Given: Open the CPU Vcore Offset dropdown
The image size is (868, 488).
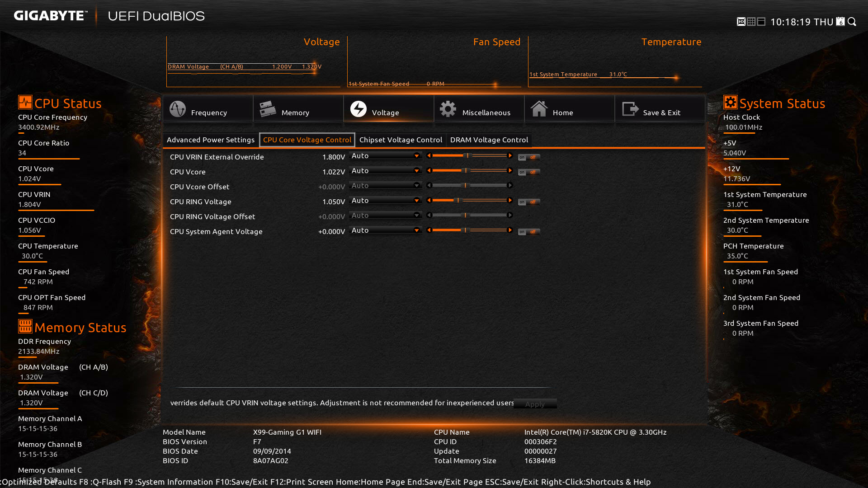Looking at the screenshot, I should tap(385, 186).
